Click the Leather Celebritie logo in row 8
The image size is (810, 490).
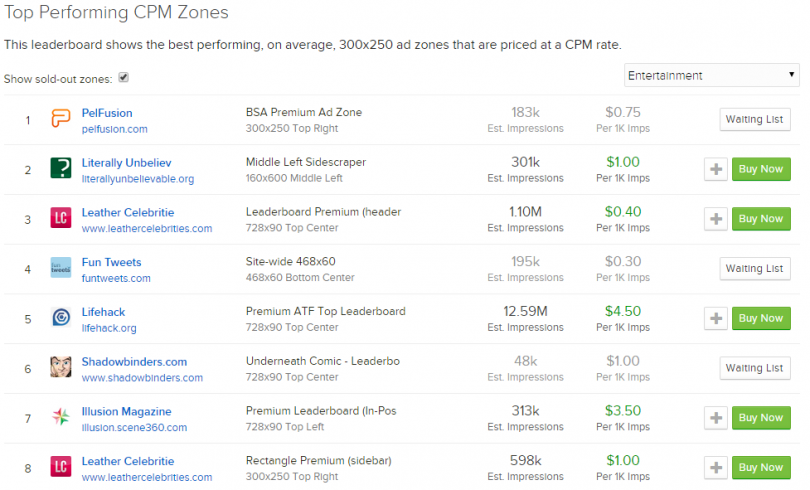pyautogui.click(x=60, y=466)
